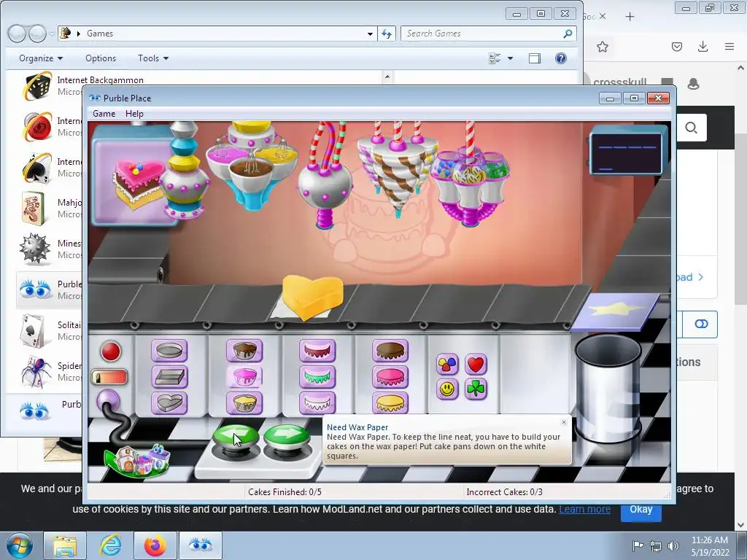The width and height of the screenshot is (747, 560).
Task: Switch to Firefox in the taskbar
Action: [x=155, y=545]
